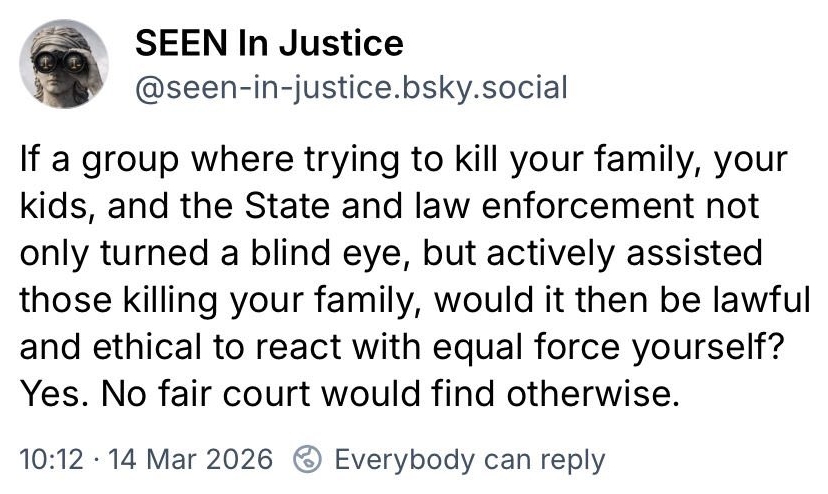Screen dimensions: 828x494
Task: Click the SEEN In Justice display name
Action: tap(269, 43)
